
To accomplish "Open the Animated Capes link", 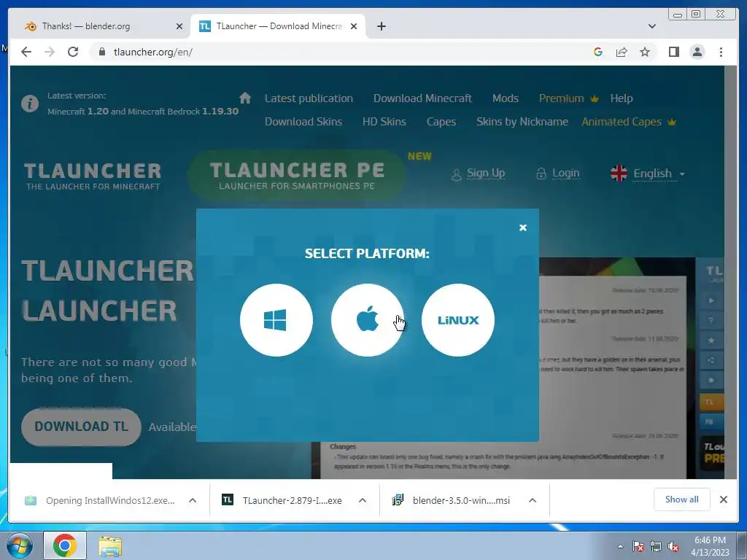I will [x=629, y=122].
